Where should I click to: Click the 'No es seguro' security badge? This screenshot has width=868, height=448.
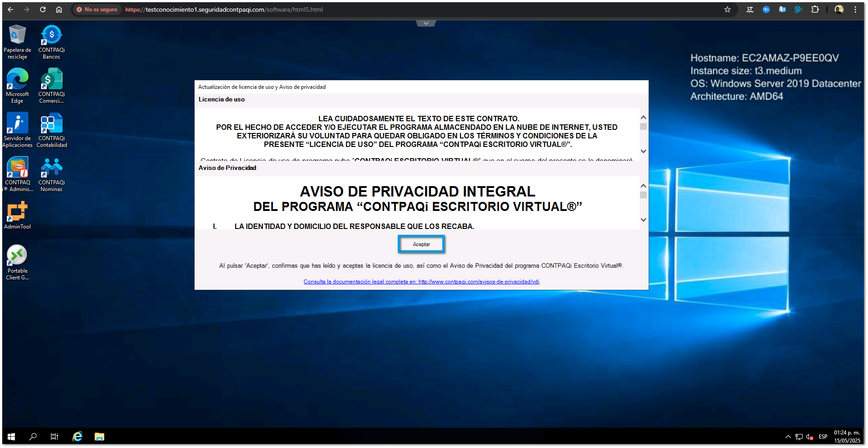click(x=97, y=9)
